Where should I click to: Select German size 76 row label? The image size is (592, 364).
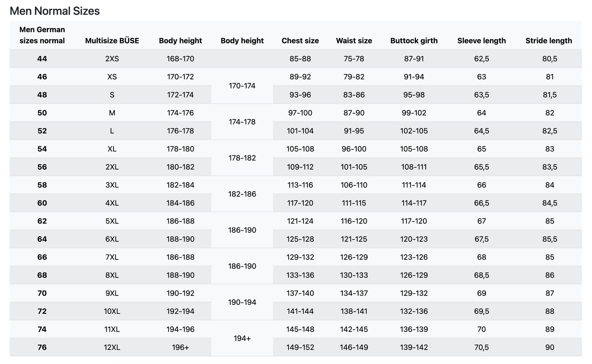coord(42,347)
